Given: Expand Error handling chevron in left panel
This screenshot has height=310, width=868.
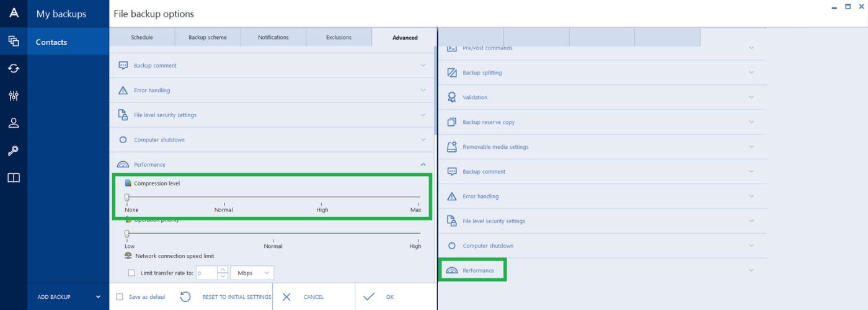Looking at the screenshot, I should [x=423, y=90].
